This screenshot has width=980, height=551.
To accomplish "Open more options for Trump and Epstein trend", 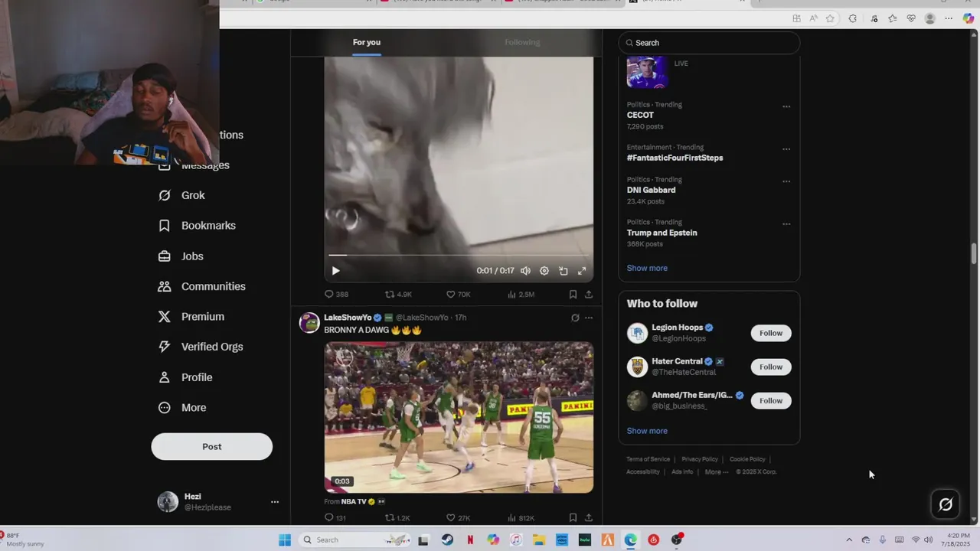I will pyautogui.click(x=786, y=224).
